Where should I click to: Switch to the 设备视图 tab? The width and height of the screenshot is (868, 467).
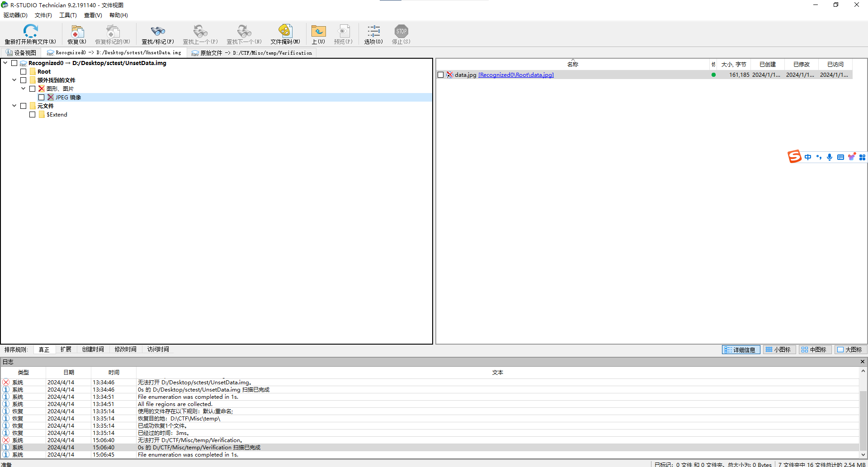click(x=21, y=53)
